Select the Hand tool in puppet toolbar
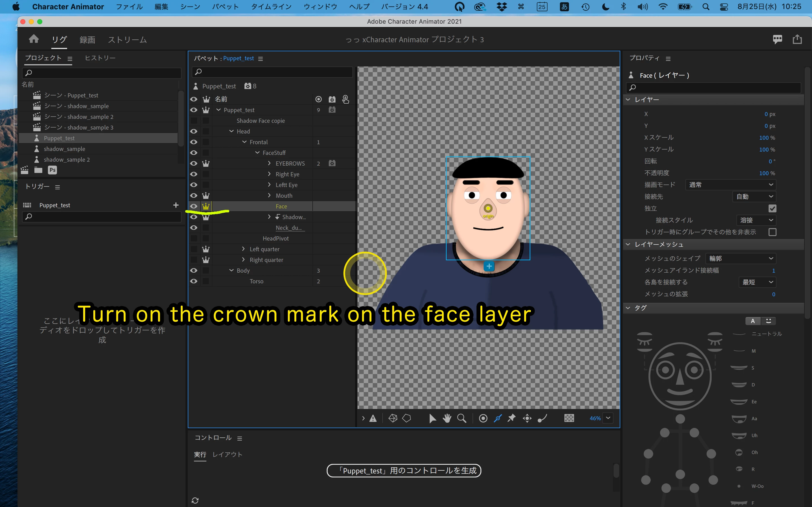The width and height of the screenshot is (812, 507). pyautogui.click(x=447, y=418)
